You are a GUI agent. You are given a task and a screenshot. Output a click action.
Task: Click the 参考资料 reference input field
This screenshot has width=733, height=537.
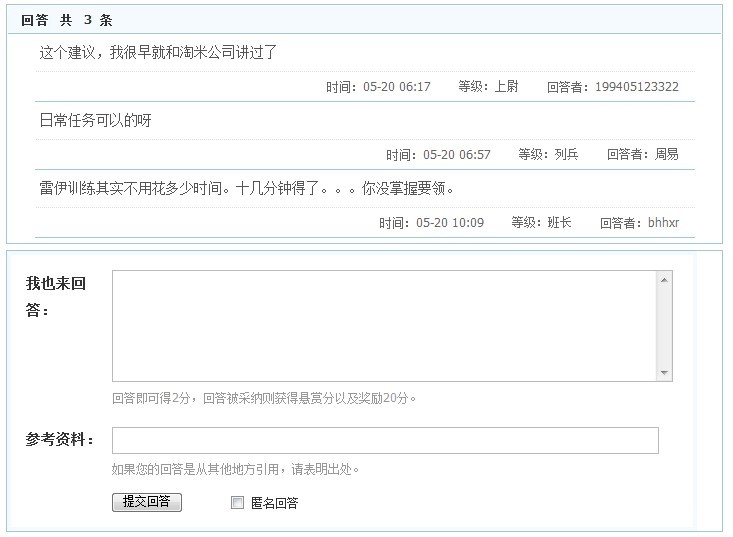(x=385, y=440)
